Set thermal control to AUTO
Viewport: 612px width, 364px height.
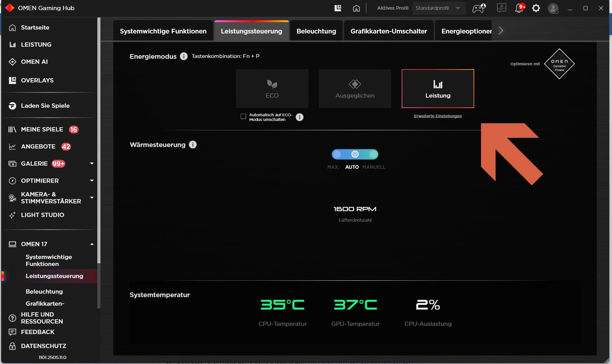(x=352, y=167)
